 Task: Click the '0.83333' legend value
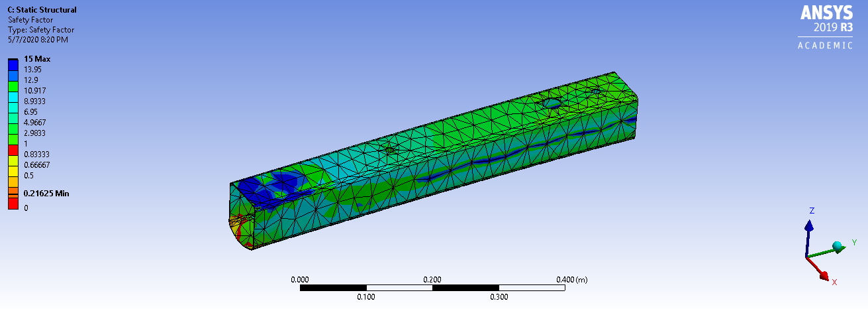(x=37, y=154)
